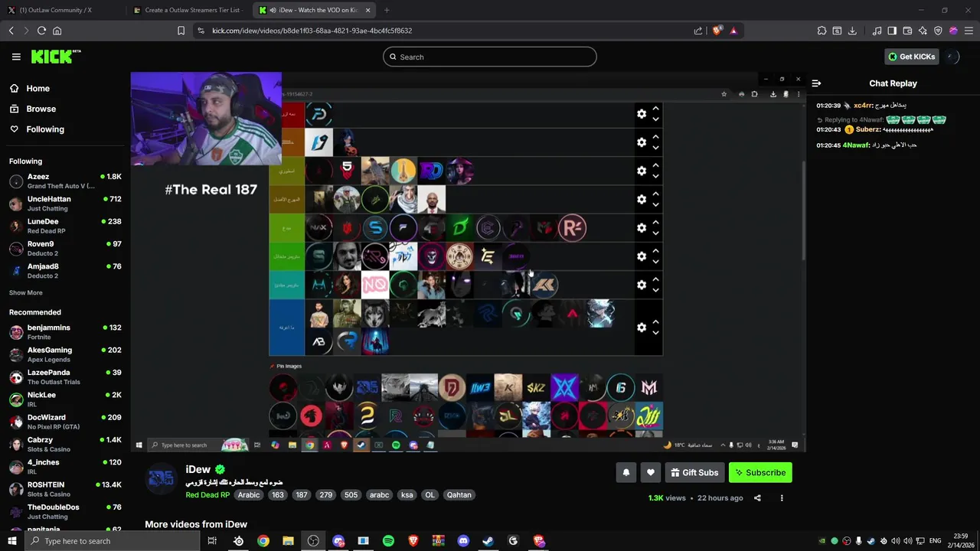Subscribe to iDew
Viewport: 980px width, 551px height.
pyautogui.click(x=760, y=473)
